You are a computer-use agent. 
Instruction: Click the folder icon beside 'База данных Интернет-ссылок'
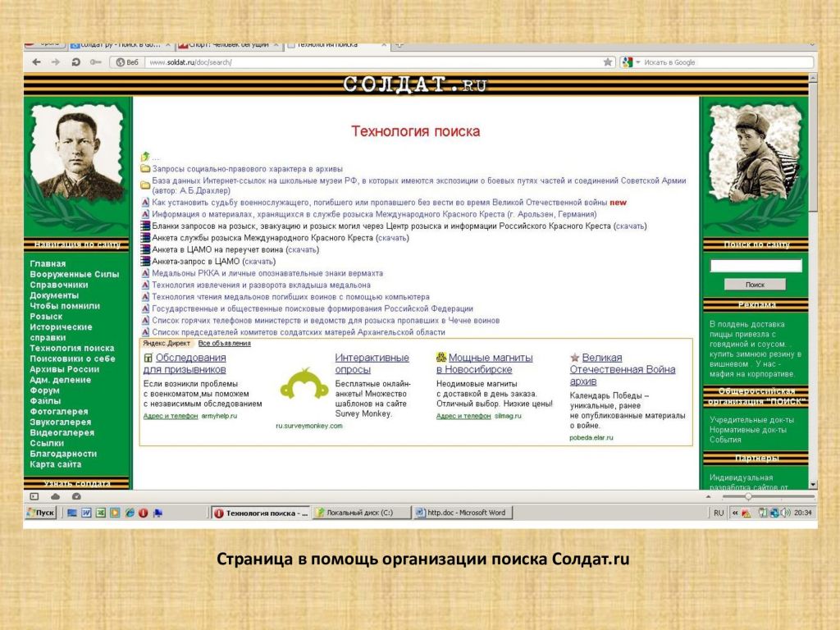[x=145, y=185]
